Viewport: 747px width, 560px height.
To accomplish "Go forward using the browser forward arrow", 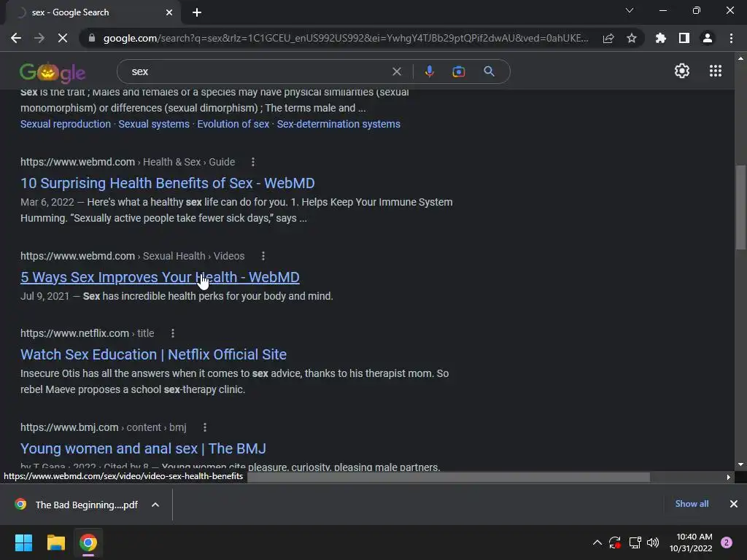I will pyautogui.click(x=39, y=38).
